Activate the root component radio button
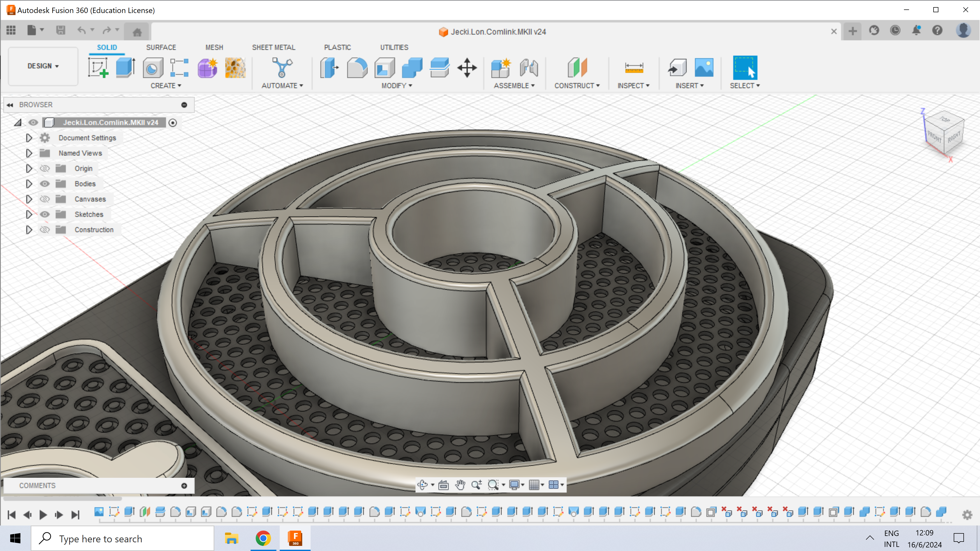Image resolution: width=980 pixels, height=551 pixels. tap(173, 123)
